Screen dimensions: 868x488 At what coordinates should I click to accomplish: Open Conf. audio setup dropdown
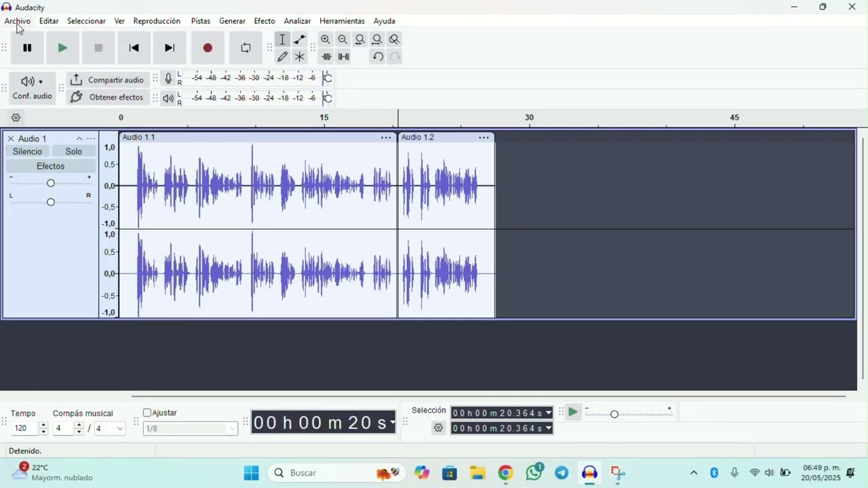32,88
